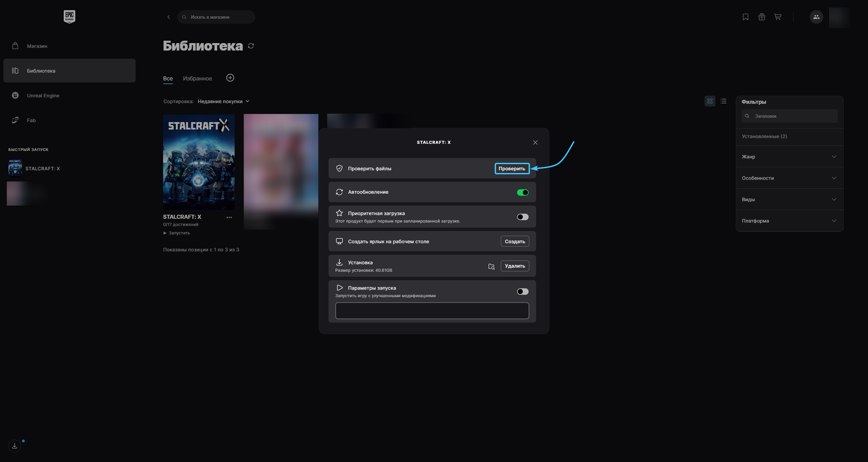Click the Проверить button
The height and width of the screenshot is (462, 868).
[512, 169]
